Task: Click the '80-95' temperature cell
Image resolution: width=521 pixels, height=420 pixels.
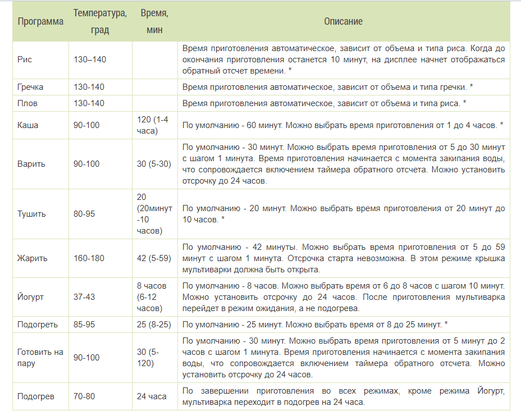Action: [x=100, y=214]
